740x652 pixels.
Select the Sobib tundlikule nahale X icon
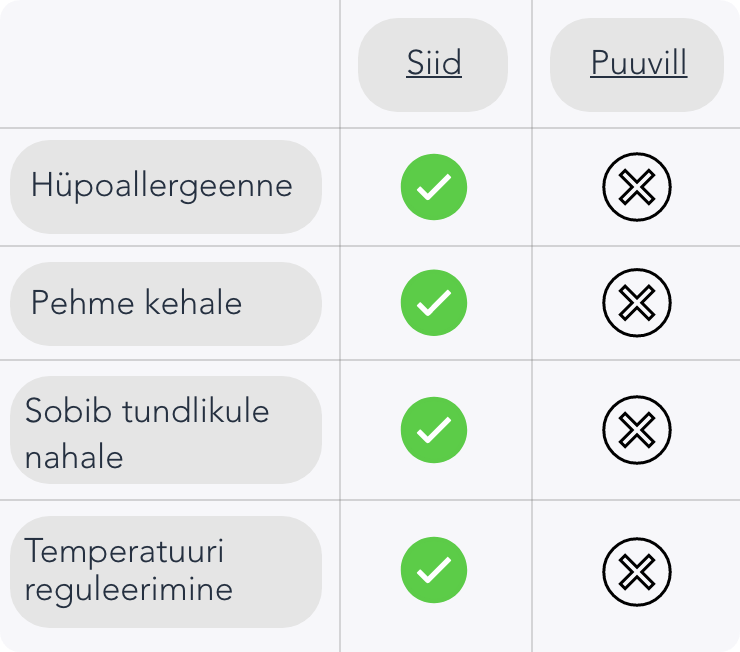coord(637,430)
